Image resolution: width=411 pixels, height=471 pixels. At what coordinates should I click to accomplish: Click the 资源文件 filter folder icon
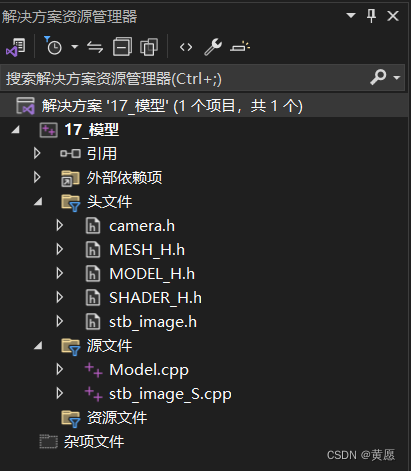tap(71, 419)
